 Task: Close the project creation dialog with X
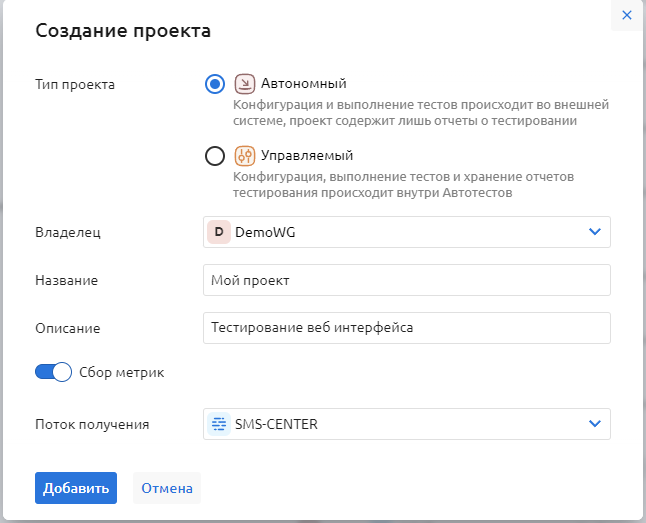coord(627,15)
